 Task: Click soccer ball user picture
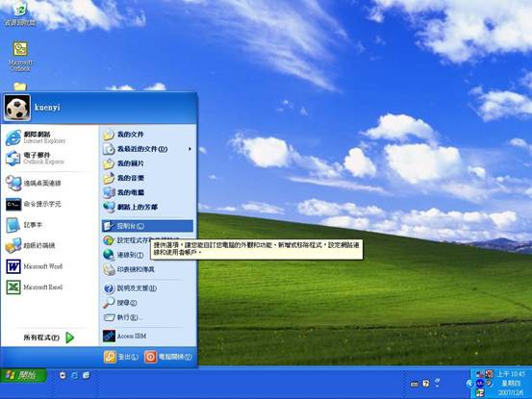[x=17, y=108]
